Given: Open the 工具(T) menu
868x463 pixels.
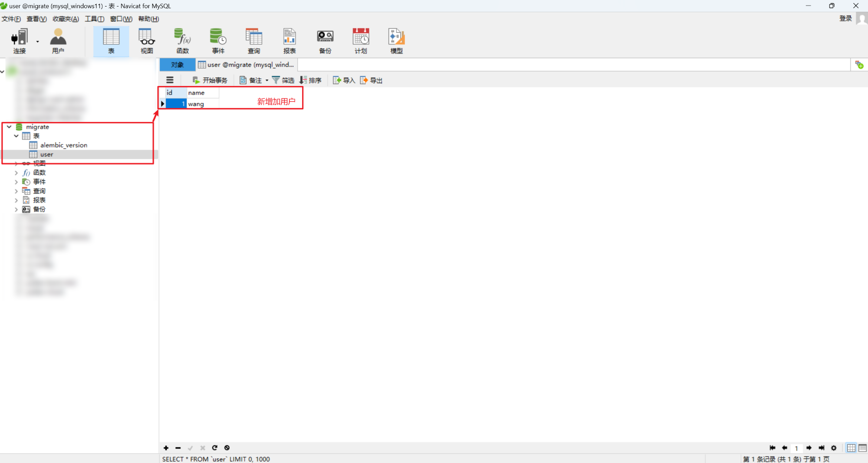Looking at the screenshot, I should click(94, 19).
